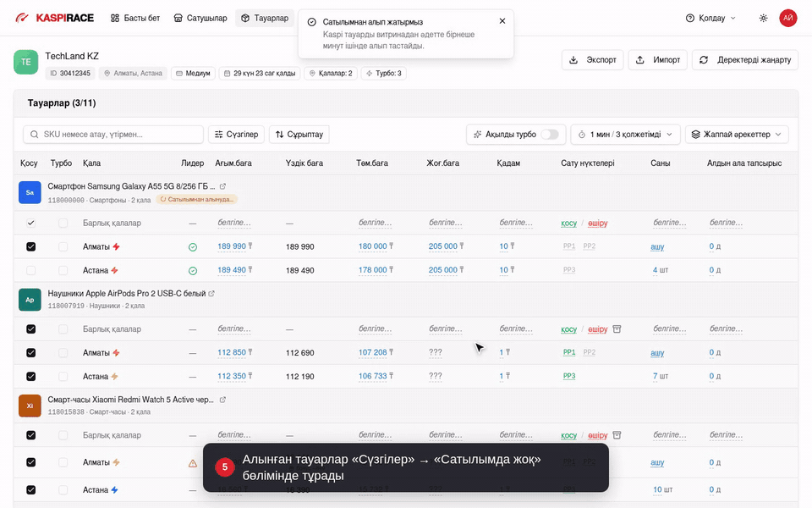Check Қосу for Samsung Астана row
Screen dimensions: 812x508
(31, 270)
